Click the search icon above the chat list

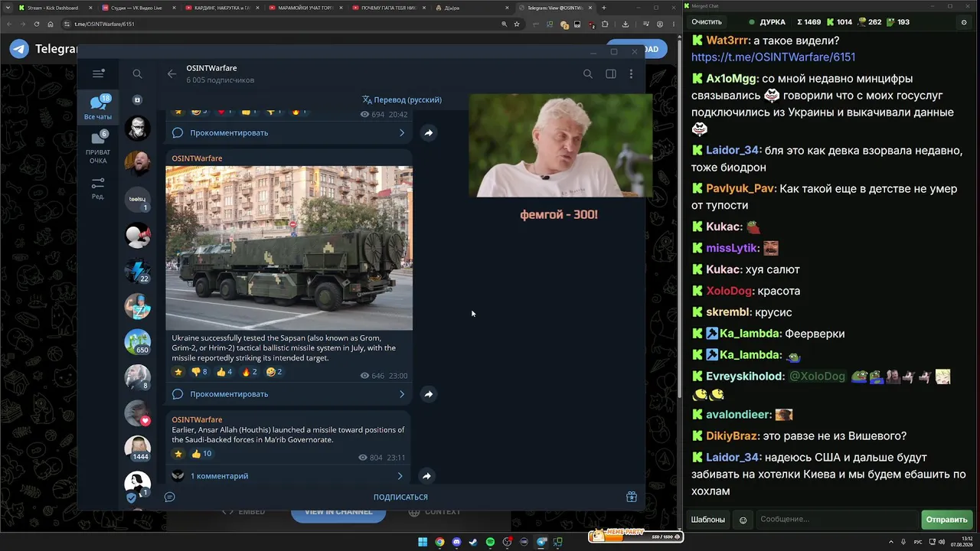pyautogui.click(x=137, y=73)
